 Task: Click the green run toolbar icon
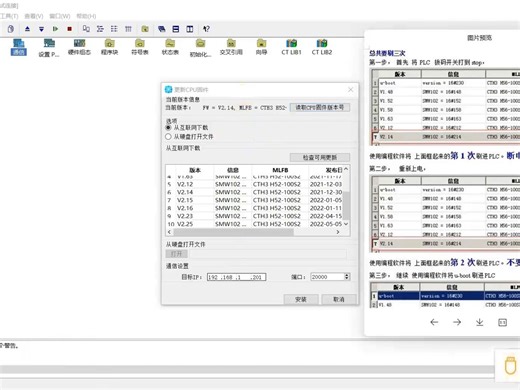[55, 29]
